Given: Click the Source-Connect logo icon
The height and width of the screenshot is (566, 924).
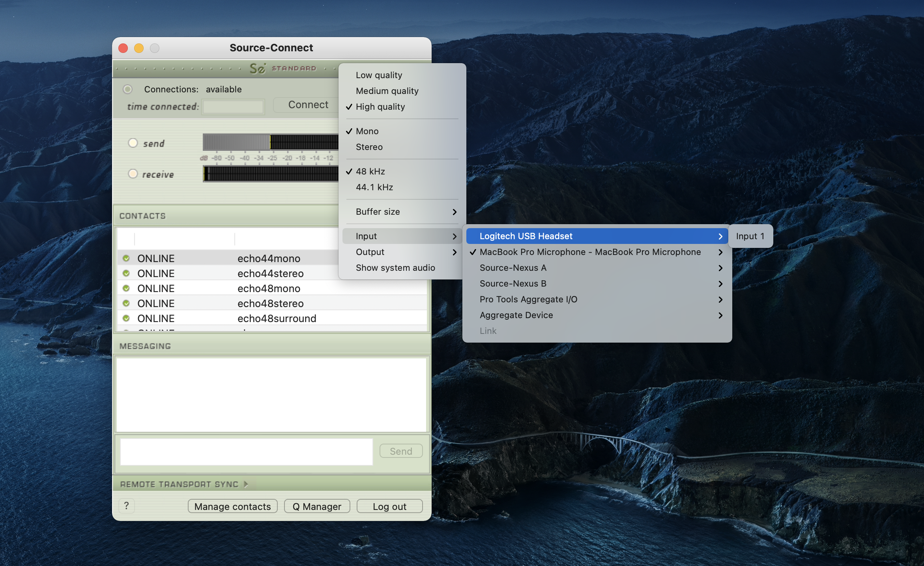Looking at the screenshot, I should 258,68.
